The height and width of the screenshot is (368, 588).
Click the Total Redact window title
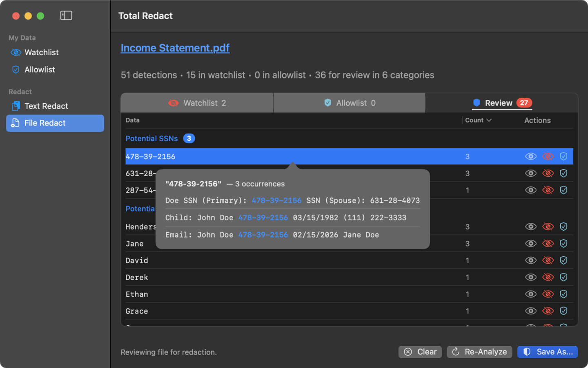click(146, 16)
